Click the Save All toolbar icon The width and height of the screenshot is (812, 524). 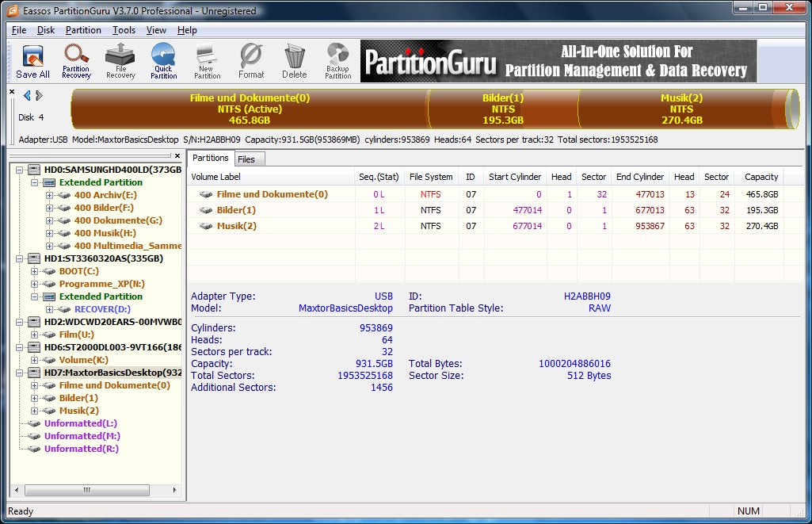32,61
